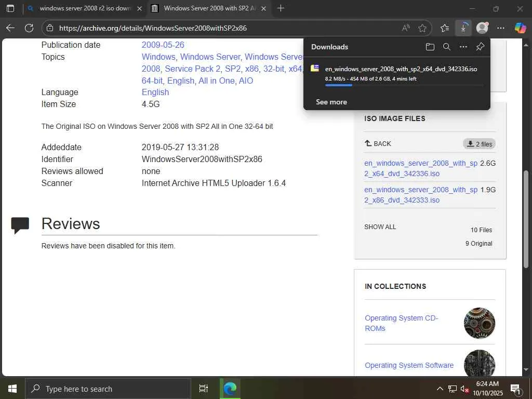Click the scrollbar down arrow
Screen dimensions: 532x399
point(526,369)
